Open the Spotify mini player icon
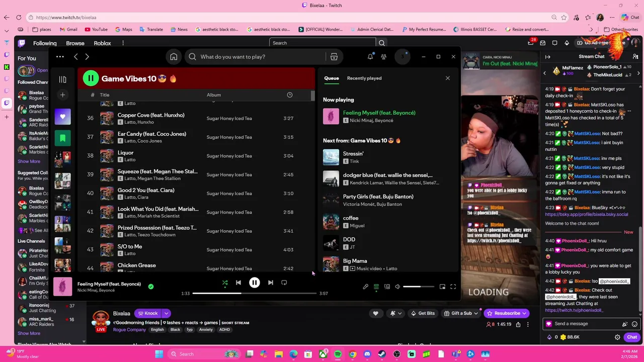644x362 pixels. click(442, 287)
